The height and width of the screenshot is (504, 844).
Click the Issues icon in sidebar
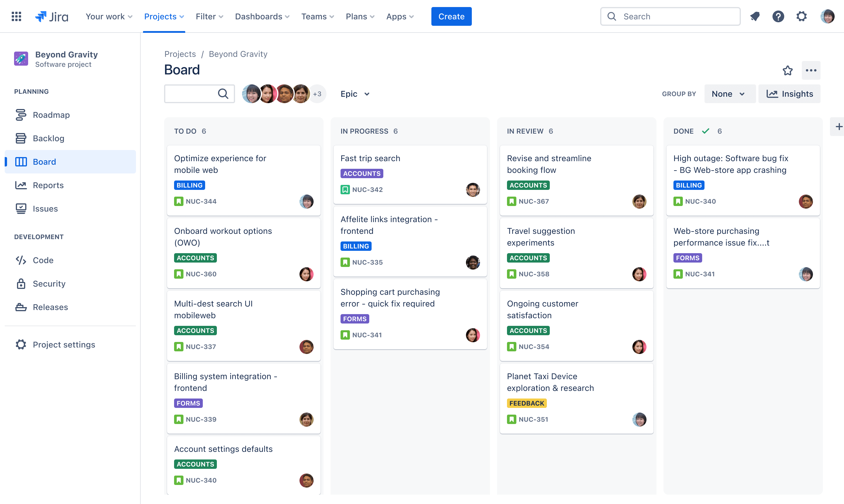[21, 208]
